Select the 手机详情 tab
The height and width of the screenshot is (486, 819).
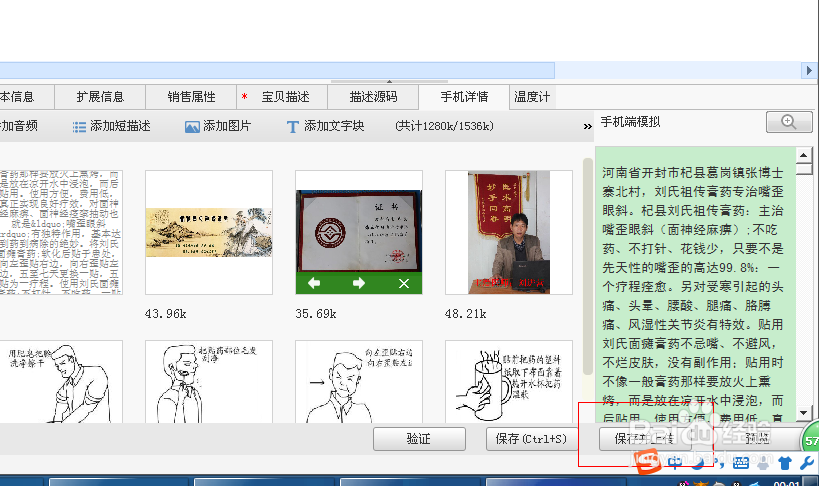[x=464, y=97]
